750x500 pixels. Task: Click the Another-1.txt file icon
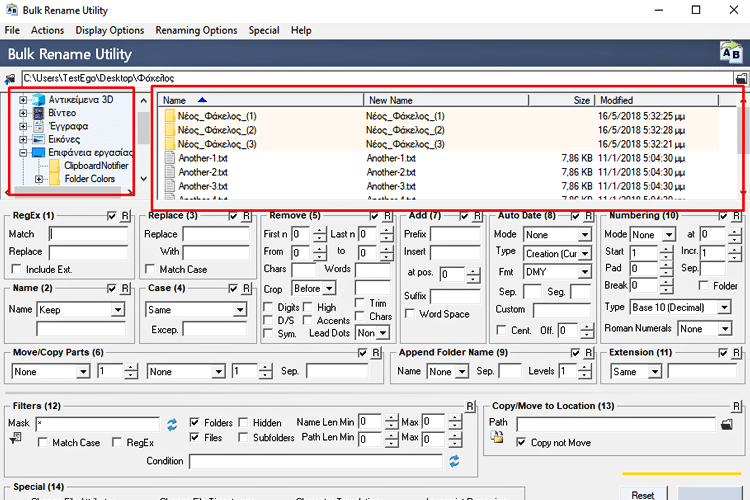pos(169,158)
